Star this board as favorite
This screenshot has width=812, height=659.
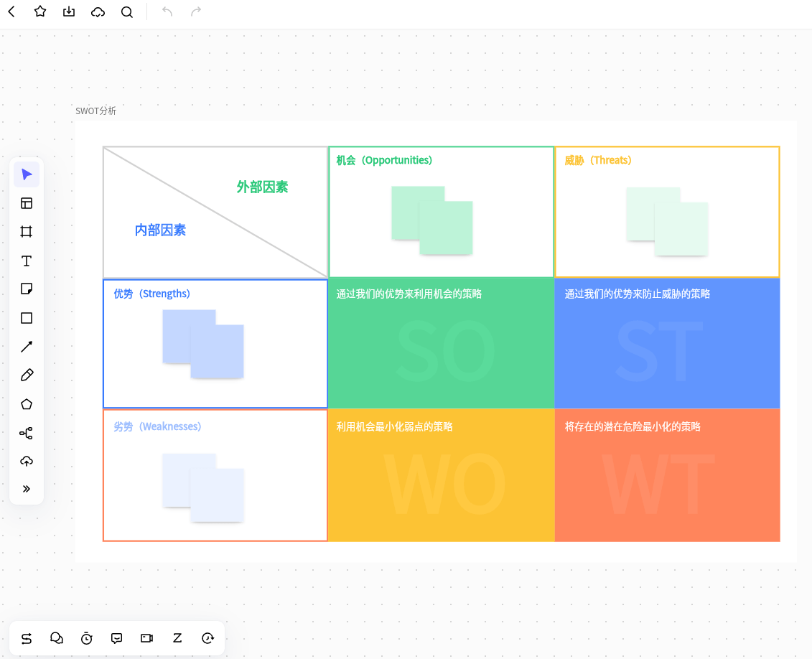click(x=40, y=11)
